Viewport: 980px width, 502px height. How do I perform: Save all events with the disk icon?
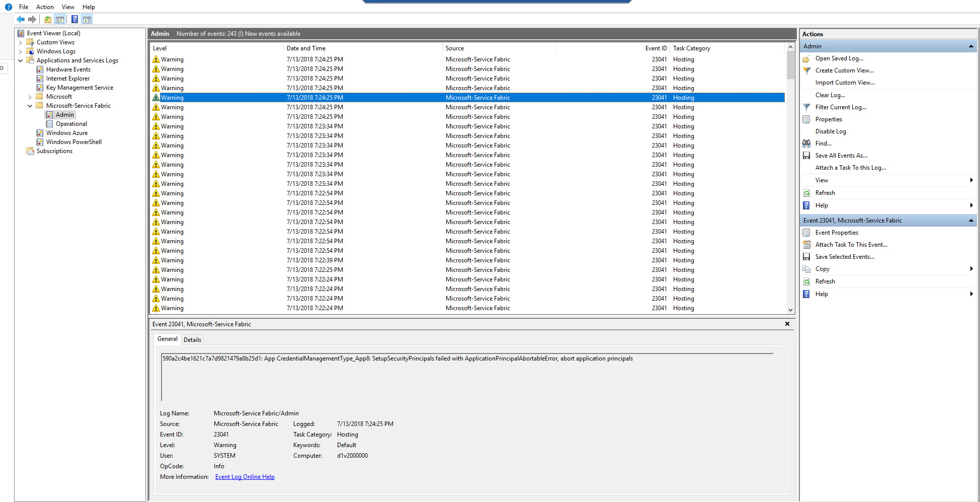click(x=806, y=155)
